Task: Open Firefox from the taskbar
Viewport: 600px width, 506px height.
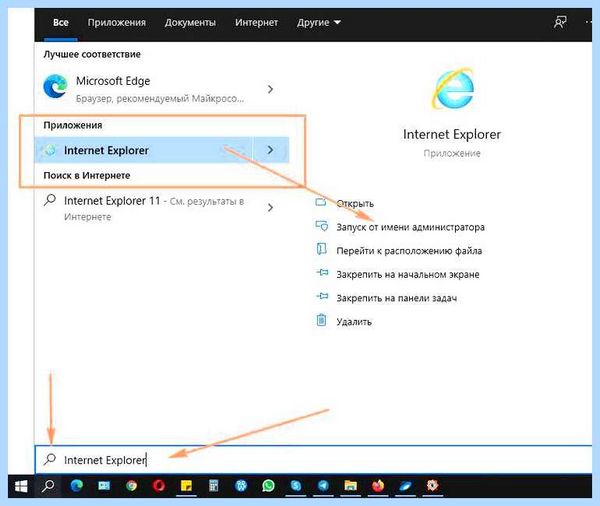Action: pyautogui.click(x=378, y=486)
